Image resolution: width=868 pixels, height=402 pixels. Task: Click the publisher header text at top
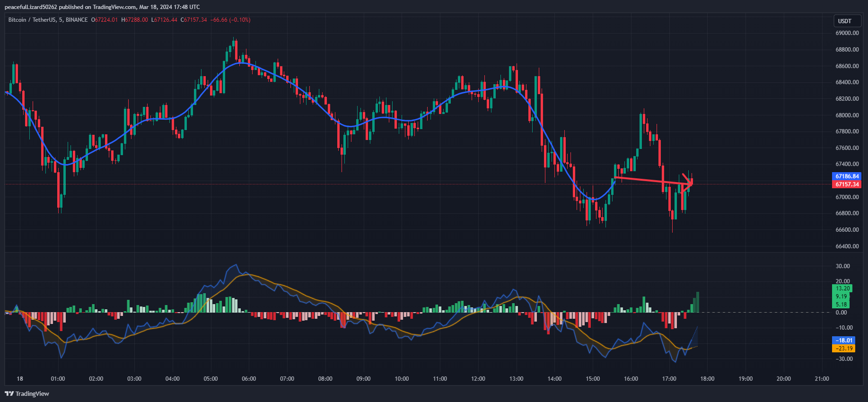[x=102, y=7]
